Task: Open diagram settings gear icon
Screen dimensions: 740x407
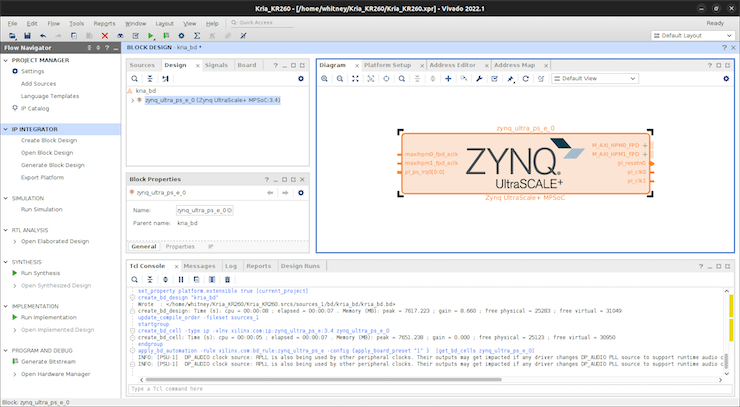Action: (726, 79)
